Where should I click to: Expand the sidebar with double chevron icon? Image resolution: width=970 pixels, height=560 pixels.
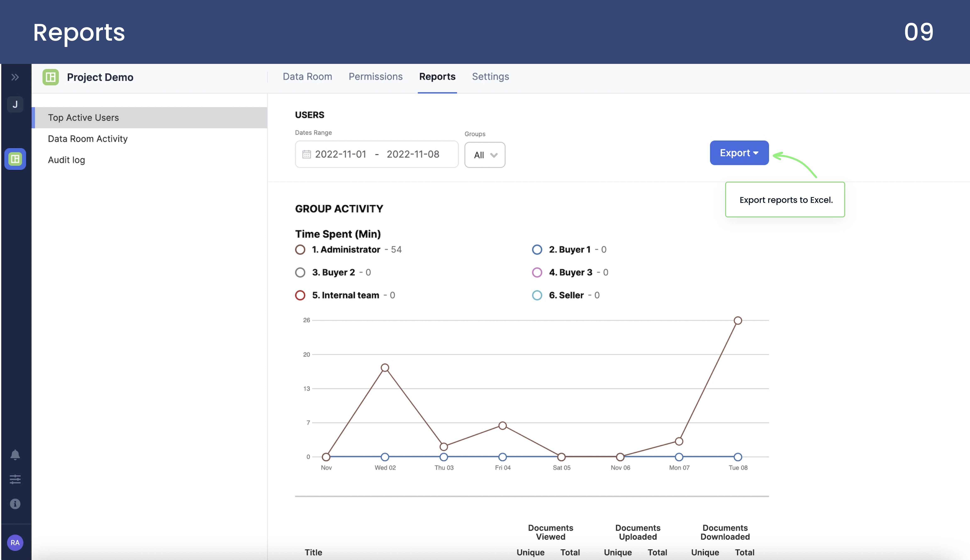15,77
